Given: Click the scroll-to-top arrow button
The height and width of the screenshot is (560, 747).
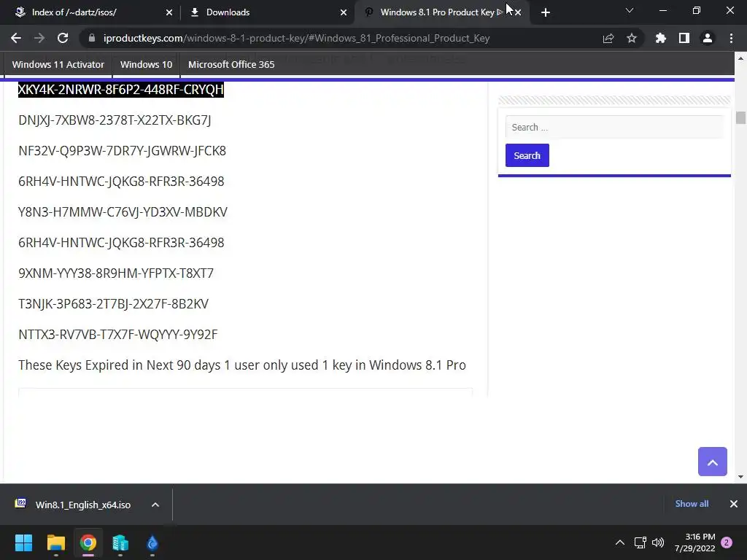Looking at the screenshot, I should pyautogui.click(x=712, y=462).
